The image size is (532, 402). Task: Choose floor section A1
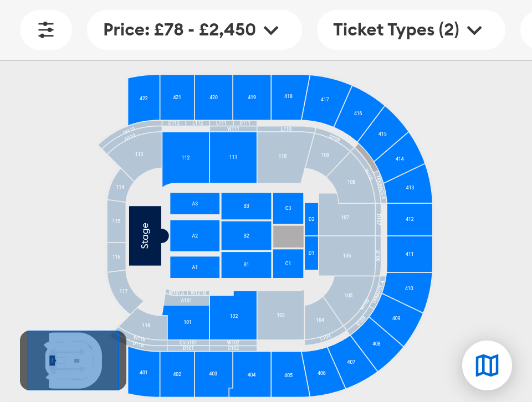pos(195,267)
